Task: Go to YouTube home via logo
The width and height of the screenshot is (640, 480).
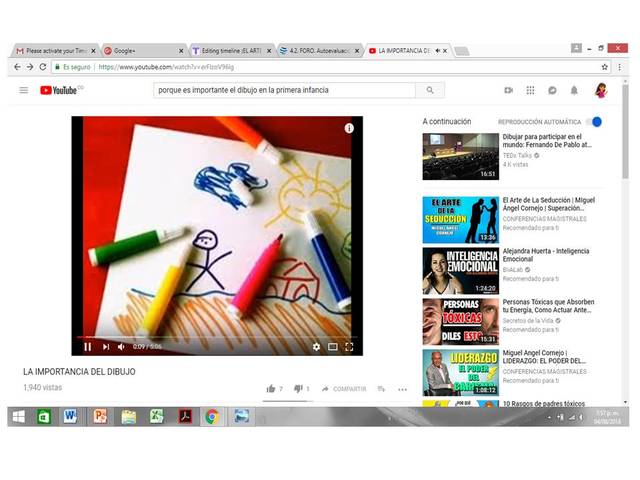Action: click(x=59, y=90)
